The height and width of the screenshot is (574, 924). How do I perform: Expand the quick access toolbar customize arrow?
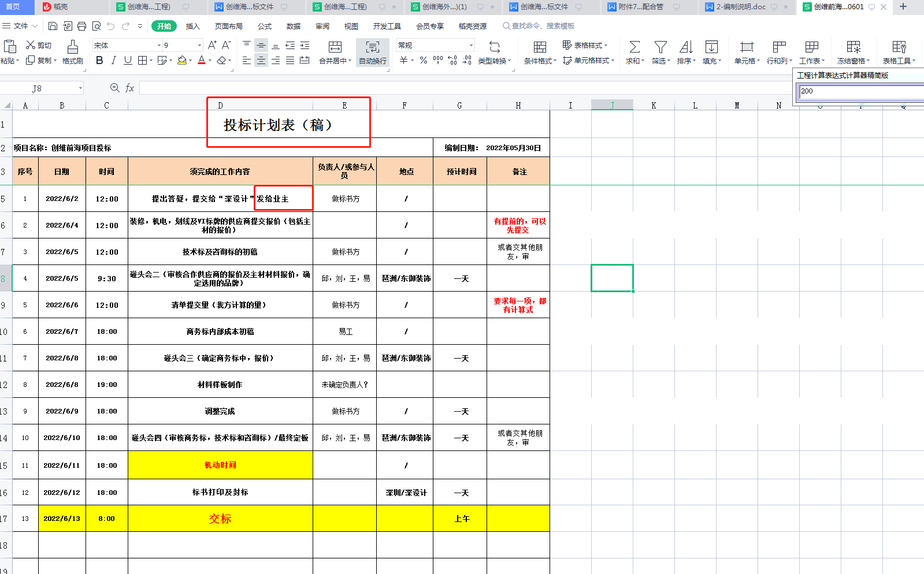coord(140,26)
